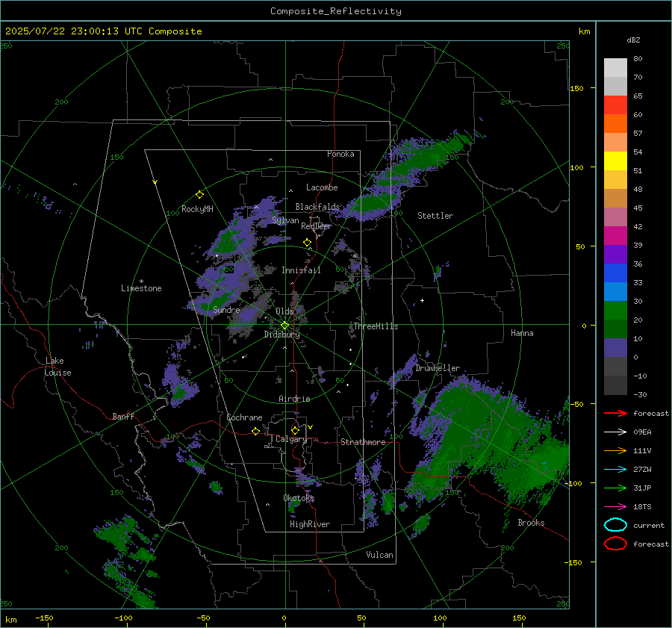Click the Innisfail town label

click(x=301, y=270)
